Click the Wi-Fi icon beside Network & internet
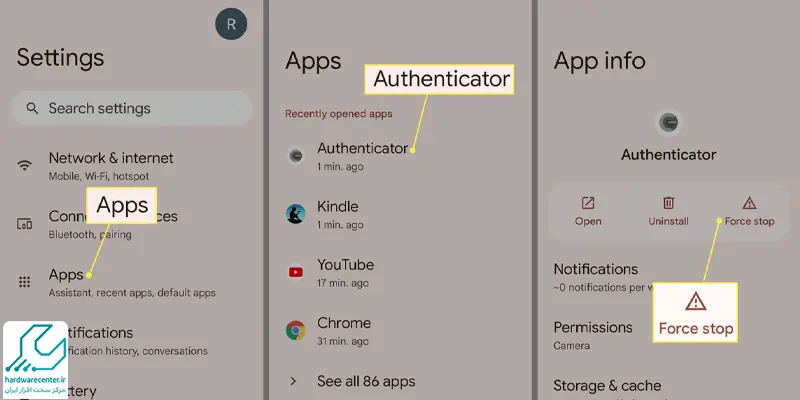 (24, 165)
